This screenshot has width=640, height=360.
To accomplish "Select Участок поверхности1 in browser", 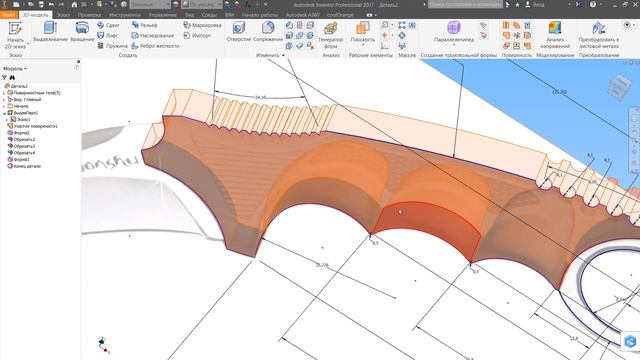I will (32, 126).
